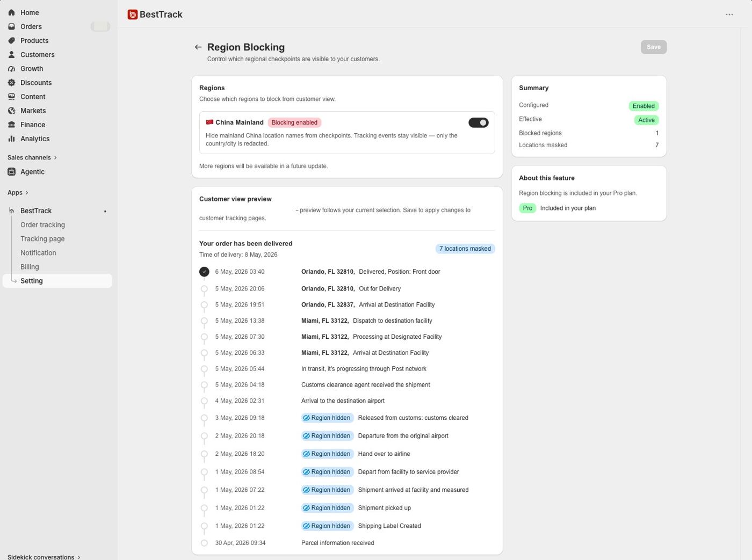Click 'Dispatch to destination facility' event
This screenshot has height=560, width=752.
coord(393,321)
